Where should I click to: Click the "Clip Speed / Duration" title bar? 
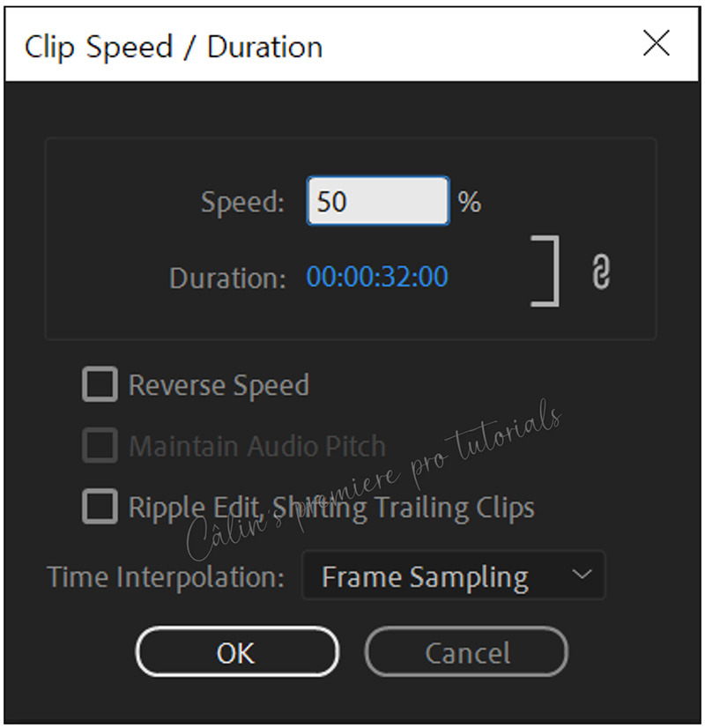tap(352, 45)
